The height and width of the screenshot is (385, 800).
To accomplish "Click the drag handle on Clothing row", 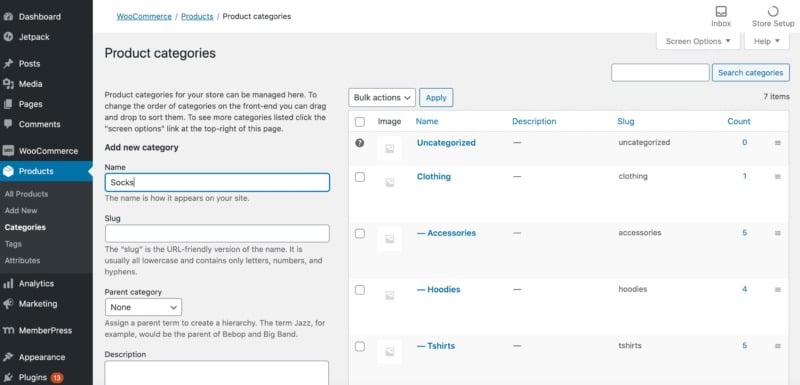I will 778,176.
